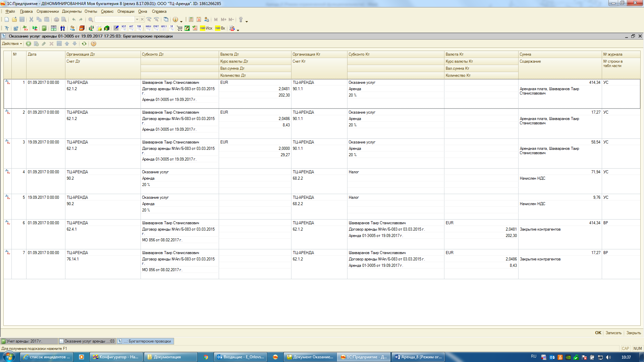Expand the Действия dropdown menu

coord(12,44)
